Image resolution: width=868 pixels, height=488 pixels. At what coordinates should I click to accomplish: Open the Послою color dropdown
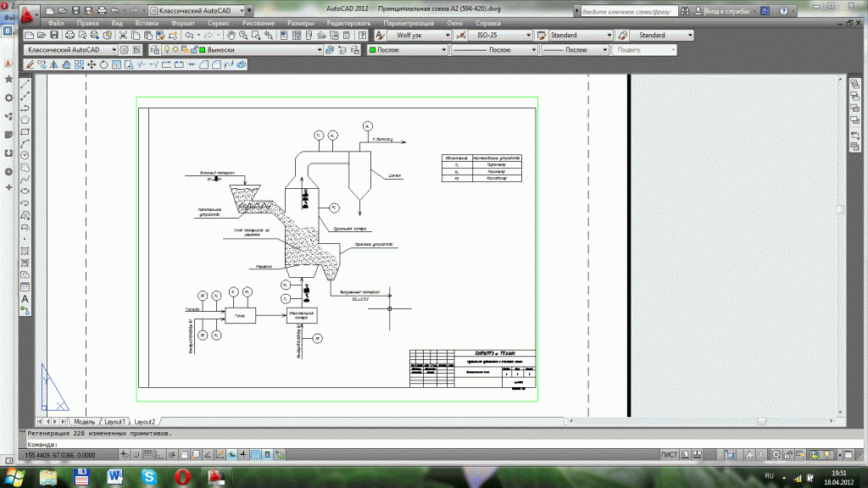click(x=408, y=50)
